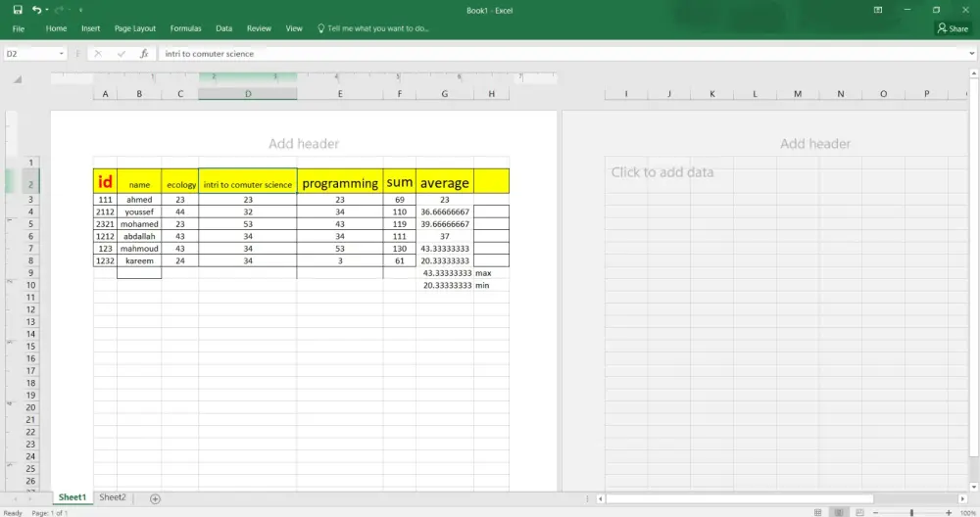980x517 pixels.
Task: Click the Undo arrow icon
Action: pyautogui.click(x=36, y=10)
